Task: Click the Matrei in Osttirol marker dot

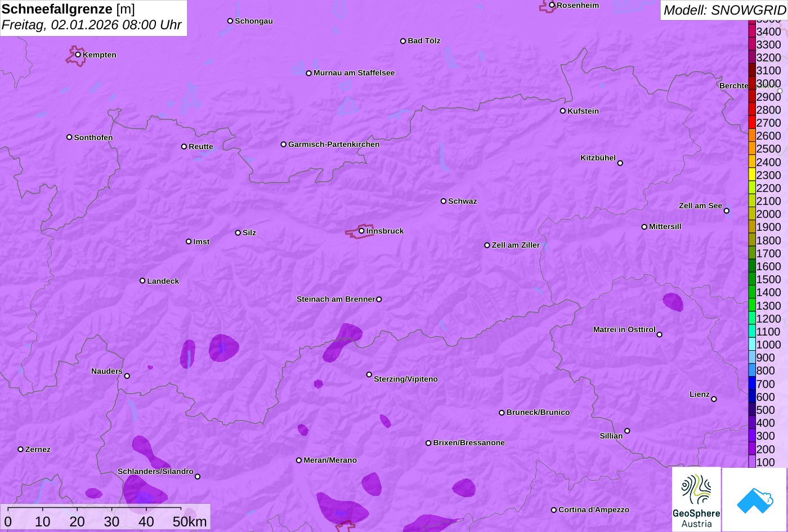Action: (660, 334)
